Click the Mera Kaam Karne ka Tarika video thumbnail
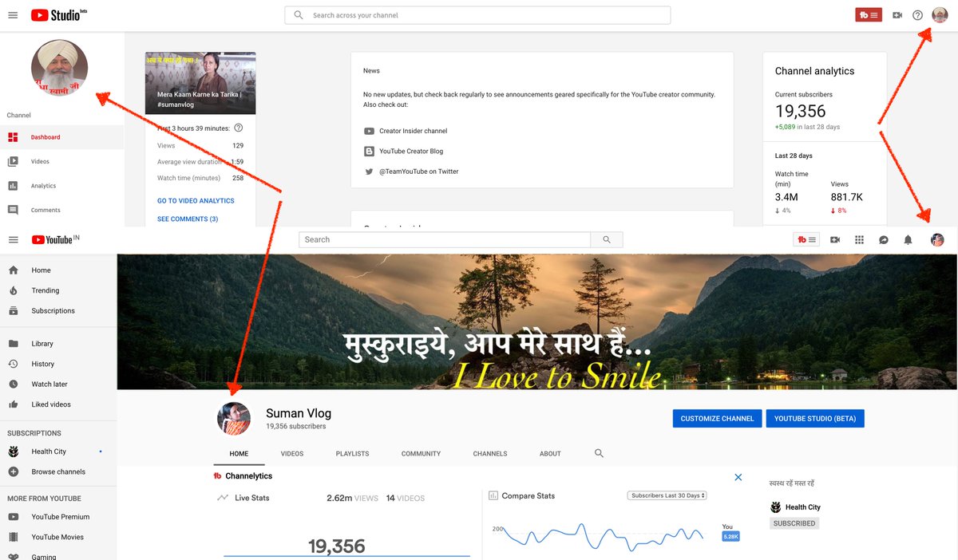The height and width of the screenshot is (560, 958). coord(200,83)
